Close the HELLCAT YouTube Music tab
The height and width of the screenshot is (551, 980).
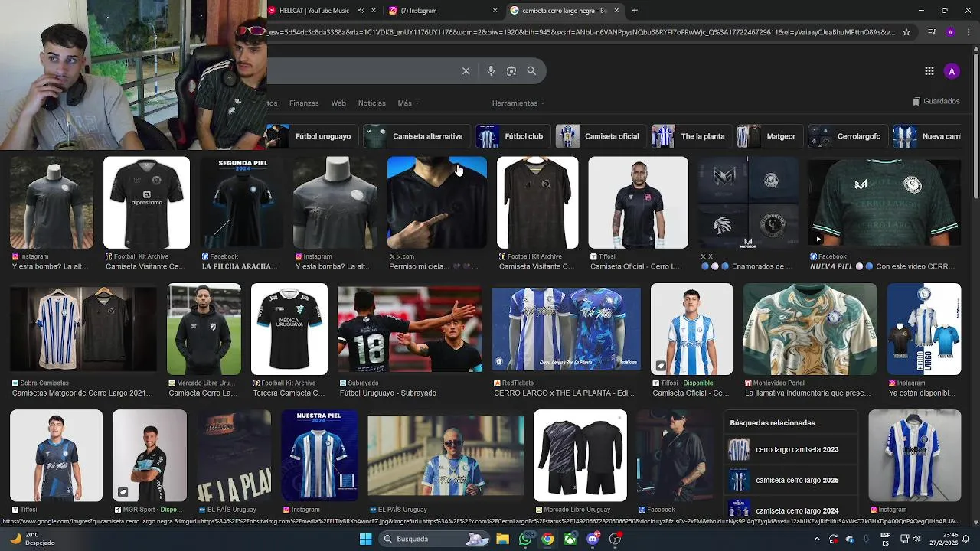click(374, 11)
